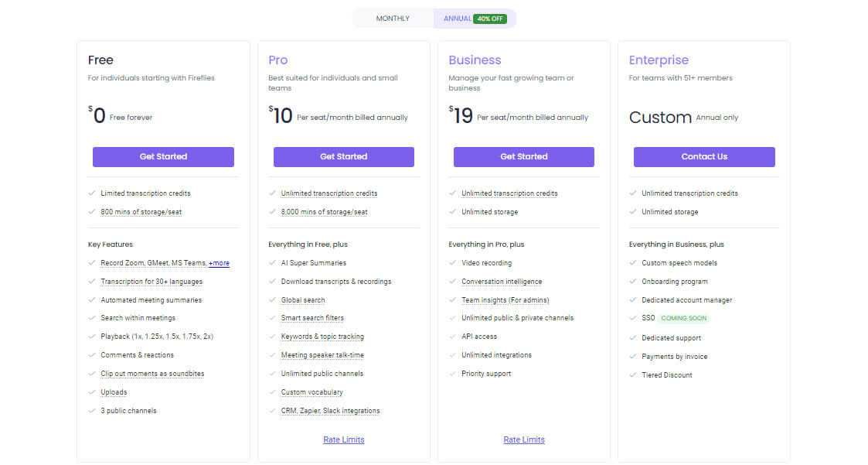This screenshot has width=868, height=465.
Task: Click Contact Us for Enterprise
Action: (x=704, y=157)
